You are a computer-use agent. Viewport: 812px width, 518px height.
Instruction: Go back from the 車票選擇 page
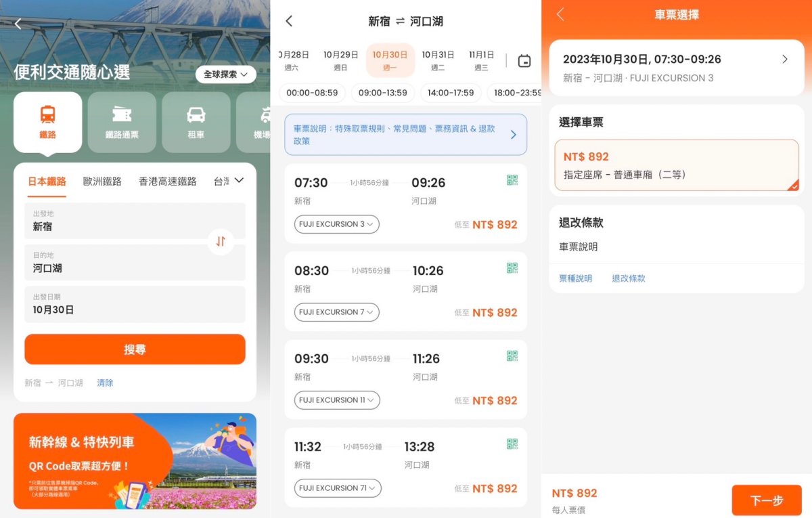click(560, 15)
